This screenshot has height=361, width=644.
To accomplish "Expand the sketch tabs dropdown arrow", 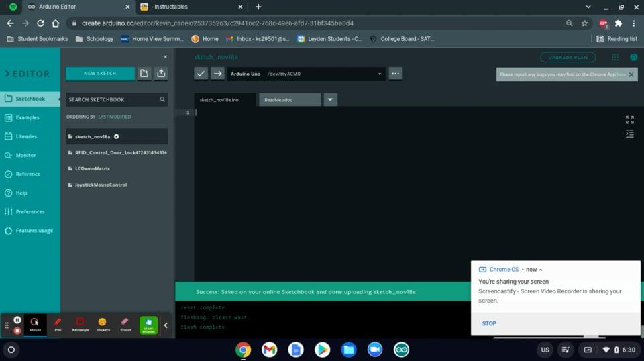I will point(330,99).
